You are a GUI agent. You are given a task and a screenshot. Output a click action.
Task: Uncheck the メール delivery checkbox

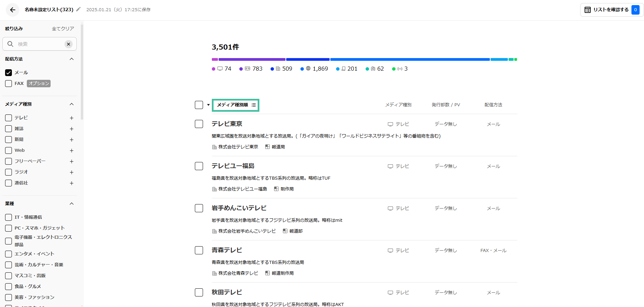coord(8,73)
